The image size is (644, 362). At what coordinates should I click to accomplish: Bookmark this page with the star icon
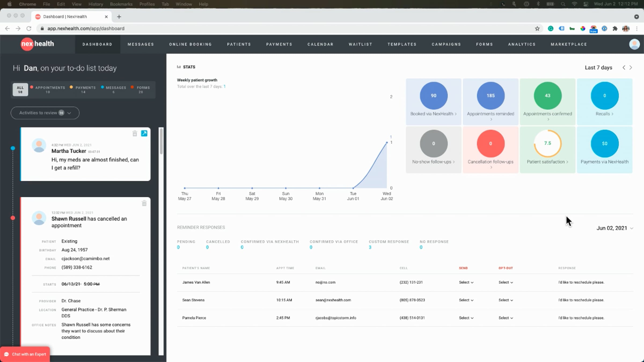point(537,29)
